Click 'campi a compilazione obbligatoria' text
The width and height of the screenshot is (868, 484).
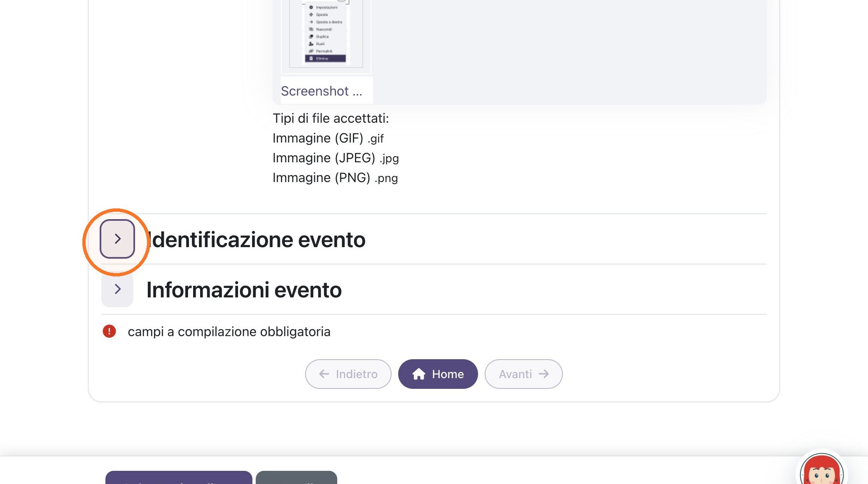coord(229,332)
